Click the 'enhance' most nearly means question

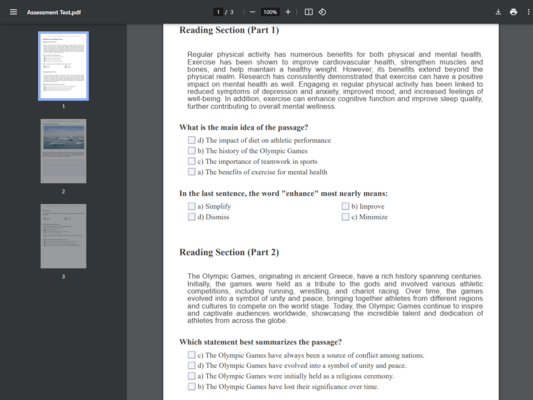click(283, 194)
